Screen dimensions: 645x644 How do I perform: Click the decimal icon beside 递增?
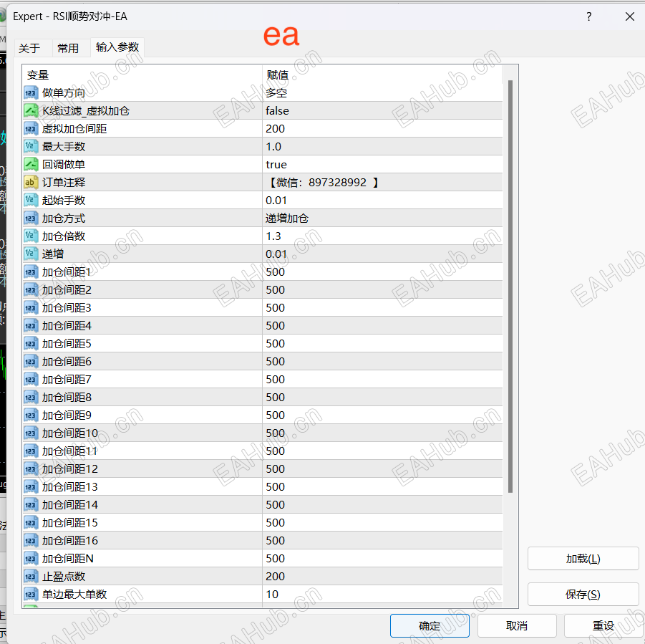tap(31, 254)
